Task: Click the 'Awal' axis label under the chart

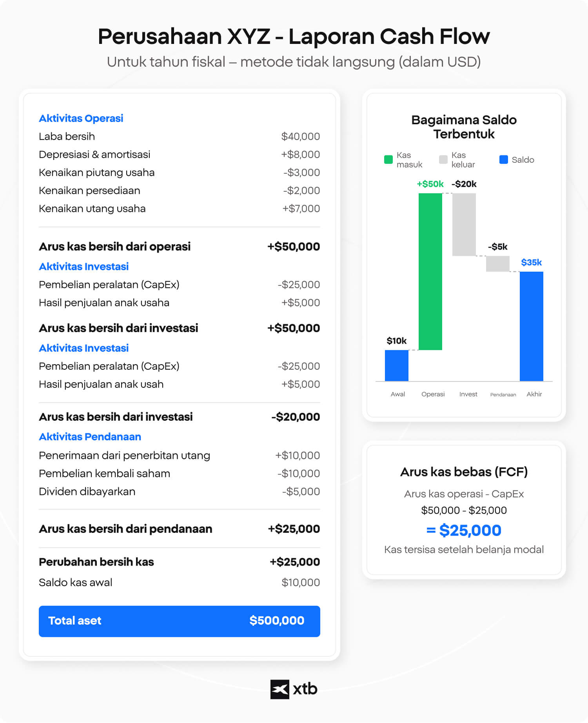Action: click(398, 394)
